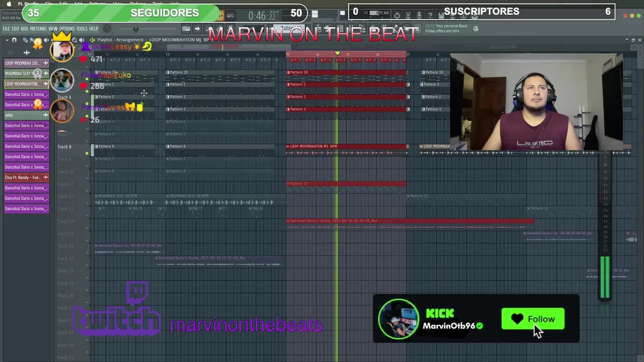Open the Black Friday offers news message

pyautogui.click(x=446, y=29)
